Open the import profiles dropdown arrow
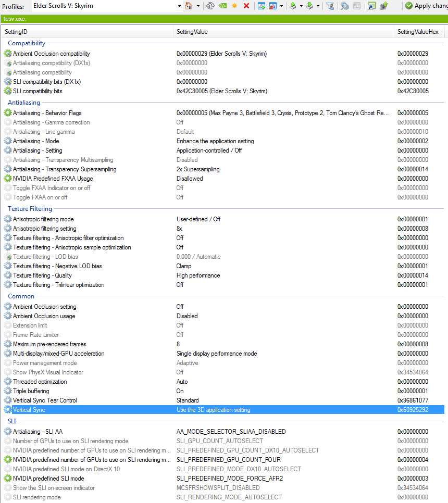Viewport: 448px width, 503px height. pos(318,6)
